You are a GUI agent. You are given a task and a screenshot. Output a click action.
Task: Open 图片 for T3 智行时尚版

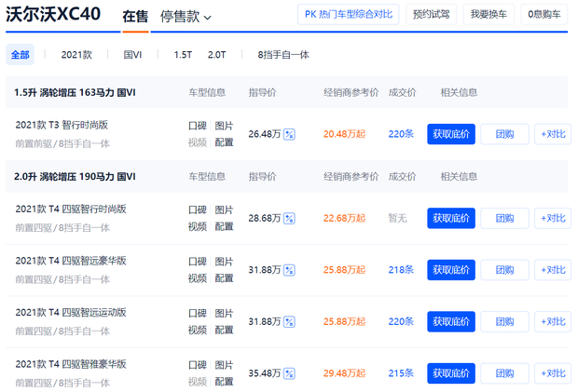click(224, 126)
